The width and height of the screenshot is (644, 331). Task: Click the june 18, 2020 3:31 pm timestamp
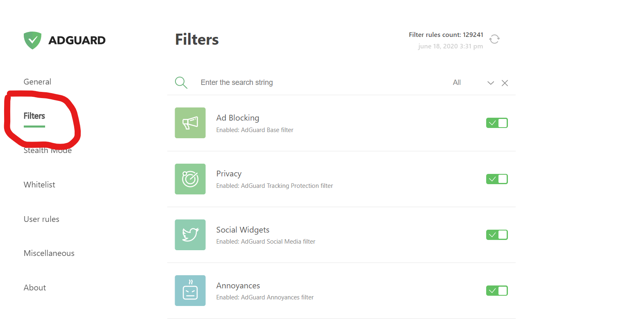451,46
